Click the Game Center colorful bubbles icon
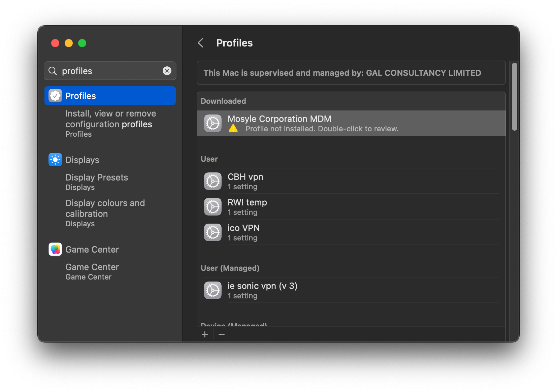Viewport: 557px width, 392px height. click(x=55, y=249)
